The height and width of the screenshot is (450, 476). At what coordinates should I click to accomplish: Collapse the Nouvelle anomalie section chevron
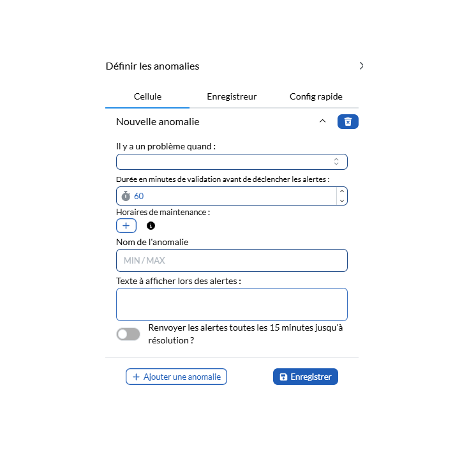pyautogui.click(x=322, y=121)
